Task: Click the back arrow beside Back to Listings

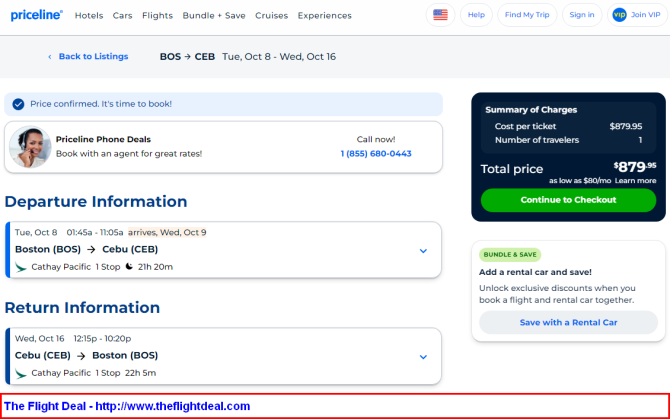Action: [50, 57]
